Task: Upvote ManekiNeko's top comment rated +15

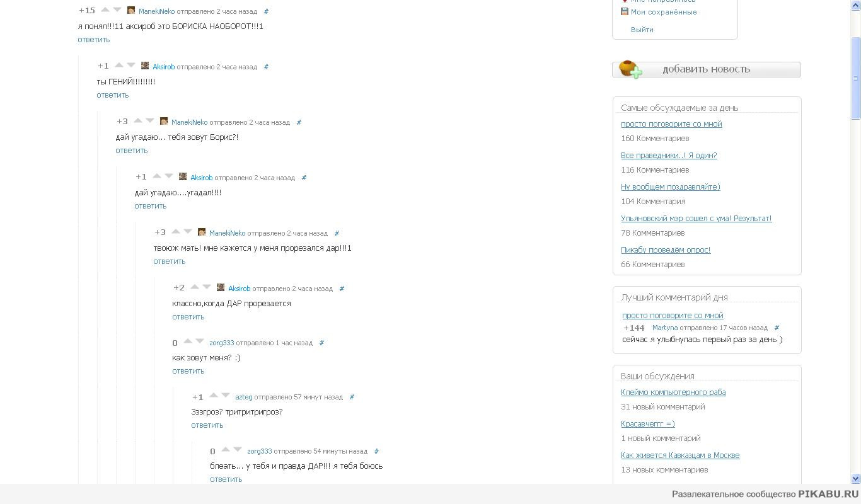Action: tap(105, 9)
